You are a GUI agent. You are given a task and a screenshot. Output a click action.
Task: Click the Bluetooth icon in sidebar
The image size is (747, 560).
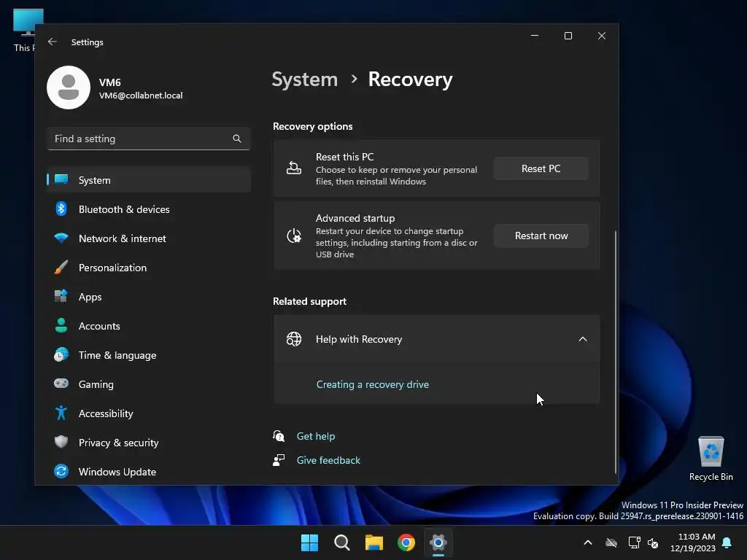click(x=61, y=209)
